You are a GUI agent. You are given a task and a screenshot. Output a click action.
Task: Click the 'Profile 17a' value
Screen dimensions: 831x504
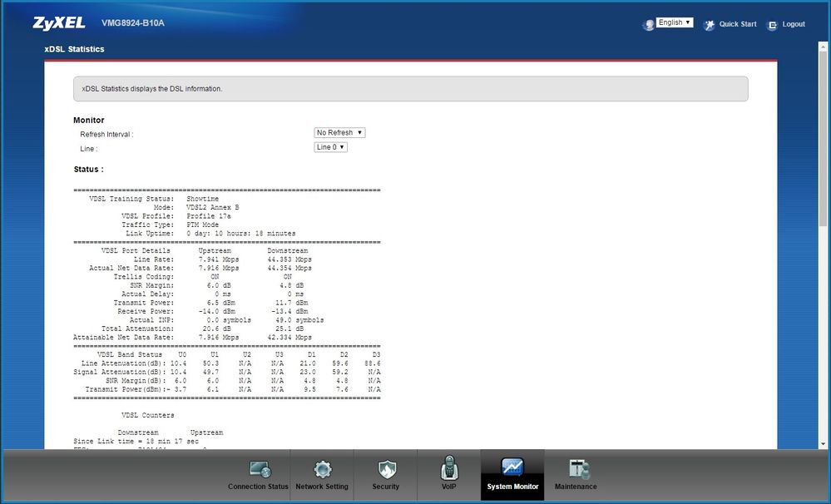click(208, 216)
